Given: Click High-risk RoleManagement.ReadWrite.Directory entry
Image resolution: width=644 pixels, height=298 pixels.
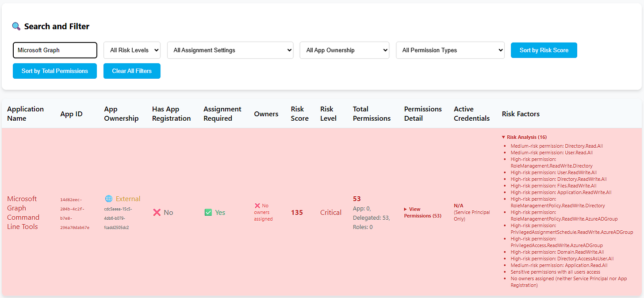Looking at the screenshot, I should pyautogui.click(x=552, y=162).
